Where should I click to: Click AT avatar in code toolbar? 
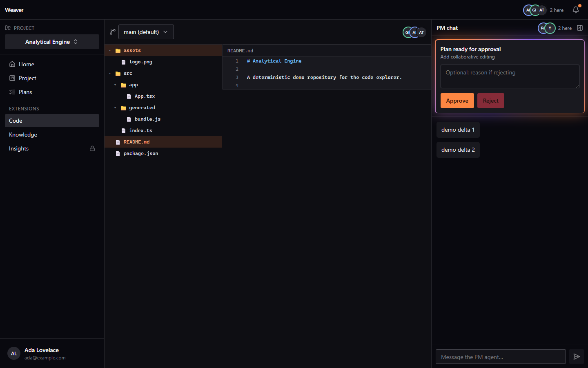pos(421,32)
